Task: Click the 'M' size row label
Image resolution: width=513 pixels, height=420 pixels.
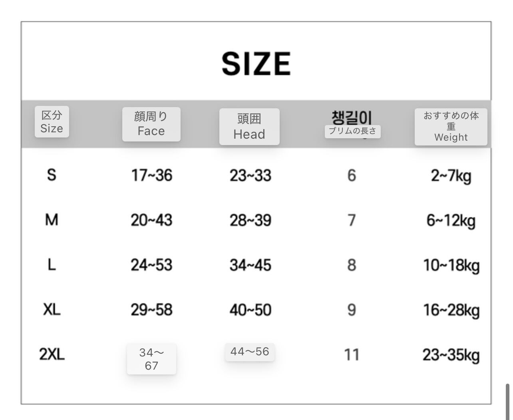Action: tap(52, 220)
